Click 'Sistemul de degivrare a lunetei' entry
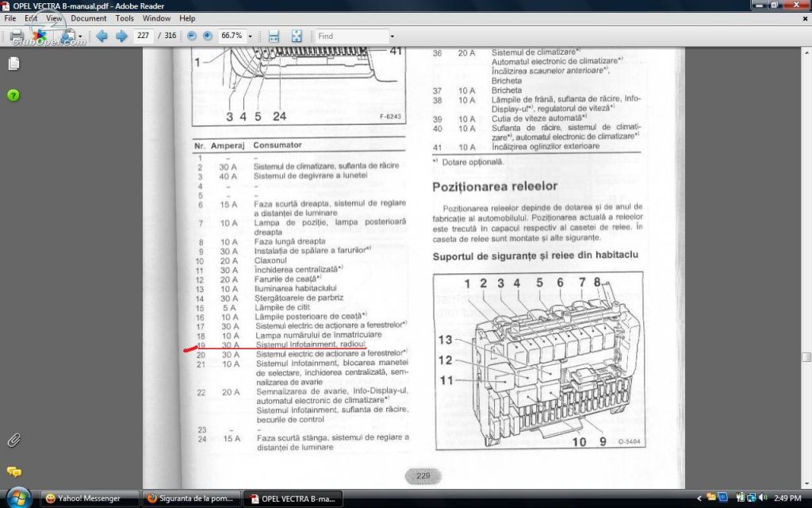Image resolution: width=812 pixels, height=508 pixels. tap(310, 175)
